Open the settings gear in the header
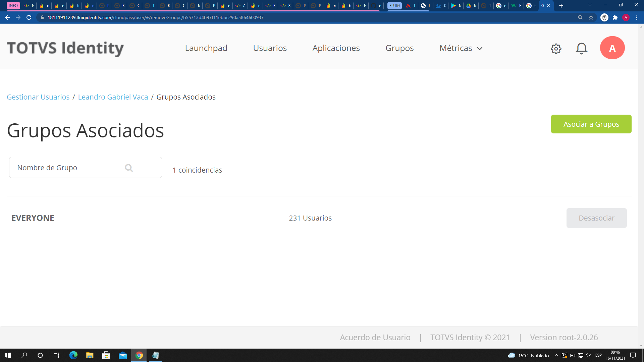The height and width of the screenshot is (362, 644). [556, 49]
